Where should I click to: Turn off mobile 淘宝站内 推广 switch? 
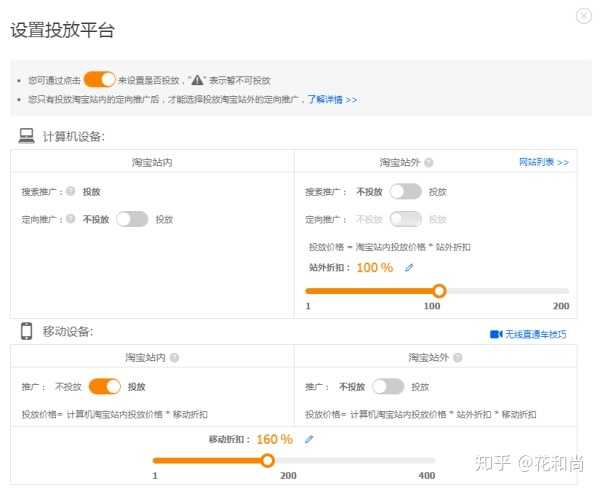click(105, 386)
